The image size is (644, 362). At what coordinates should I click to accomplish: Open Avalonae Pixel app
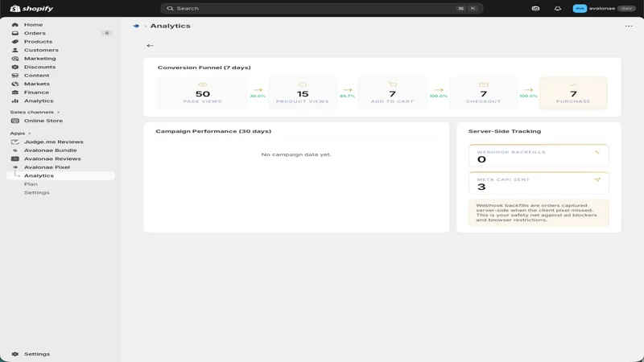(x=47, y=167)
